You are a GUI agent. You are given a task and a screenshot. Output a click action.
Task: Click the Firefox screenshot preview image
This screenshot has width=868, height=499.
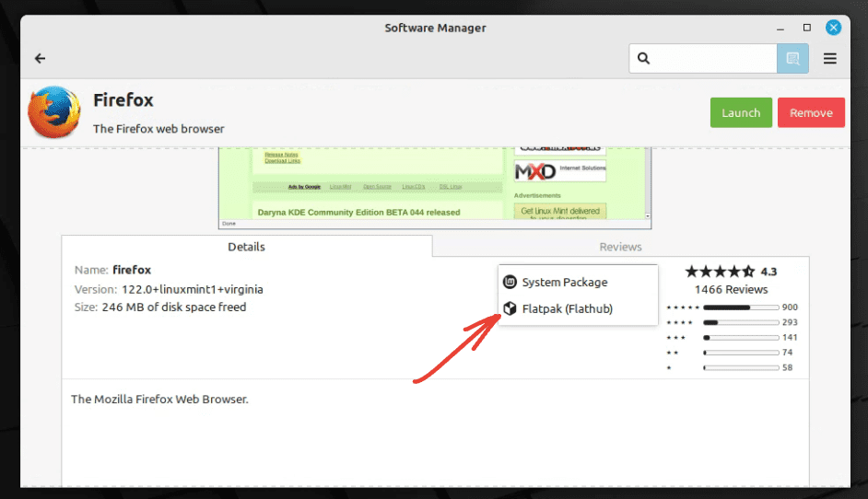435,188
